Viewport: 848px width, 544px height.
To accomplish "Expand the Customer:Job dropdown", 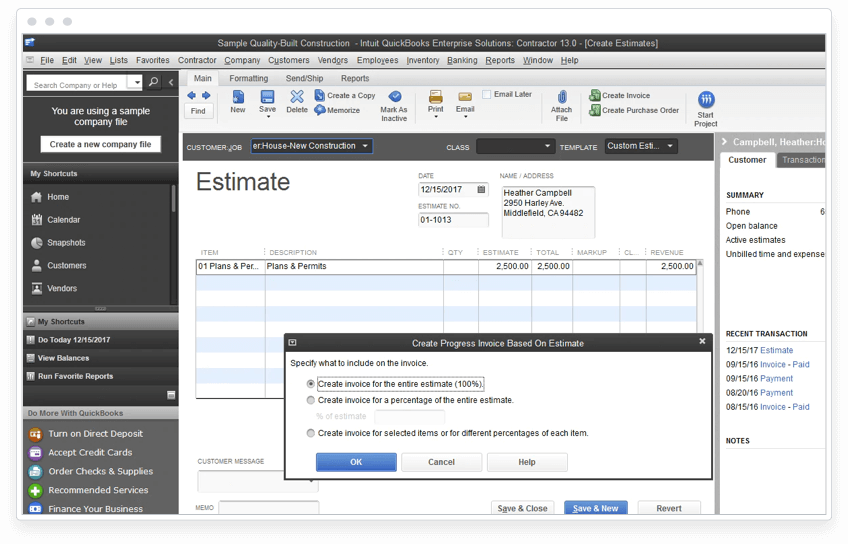I will pos(365,146).
